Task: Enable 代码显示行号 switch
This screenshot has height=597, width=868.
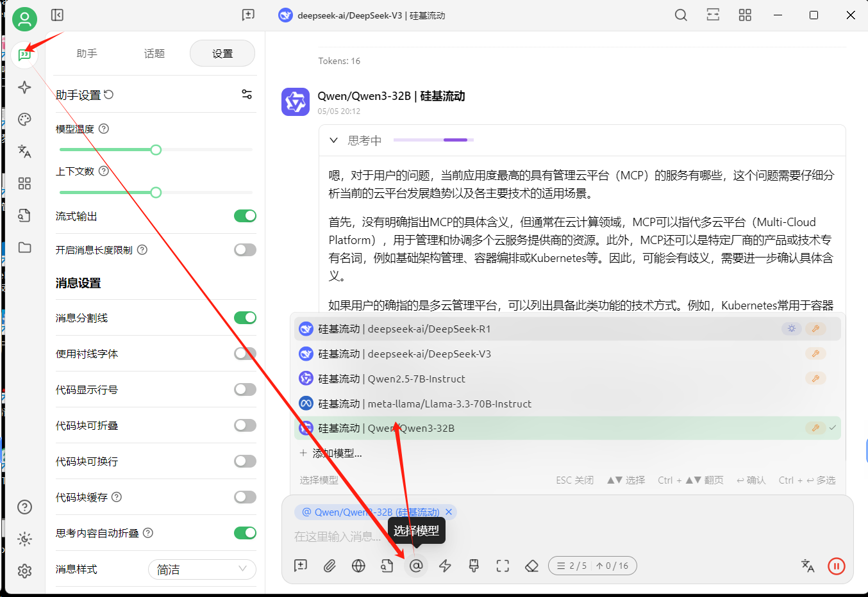Action: pos(245,389)
